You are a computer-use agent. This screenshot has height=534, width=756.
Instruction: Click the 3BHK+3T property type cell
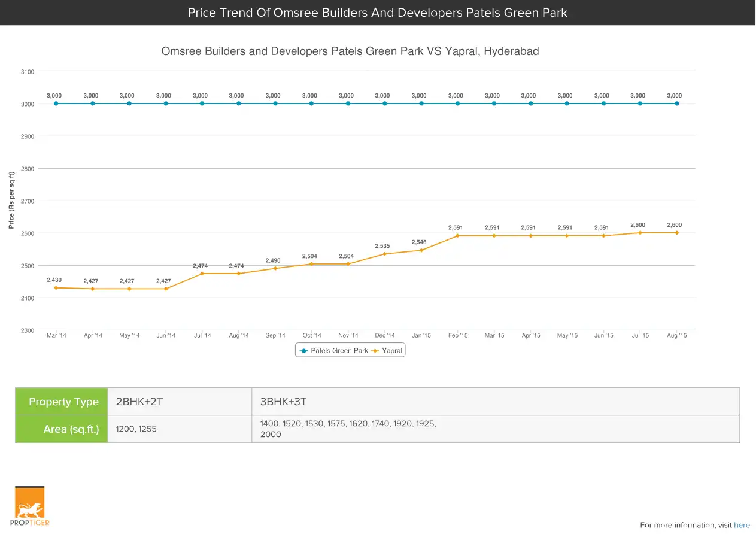pos(496,402)
